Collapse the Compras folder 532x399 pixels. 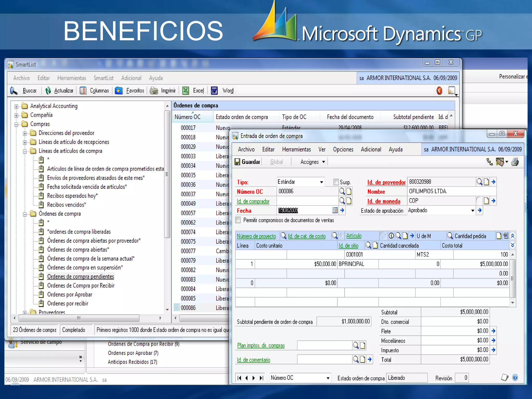pos(16,125)
